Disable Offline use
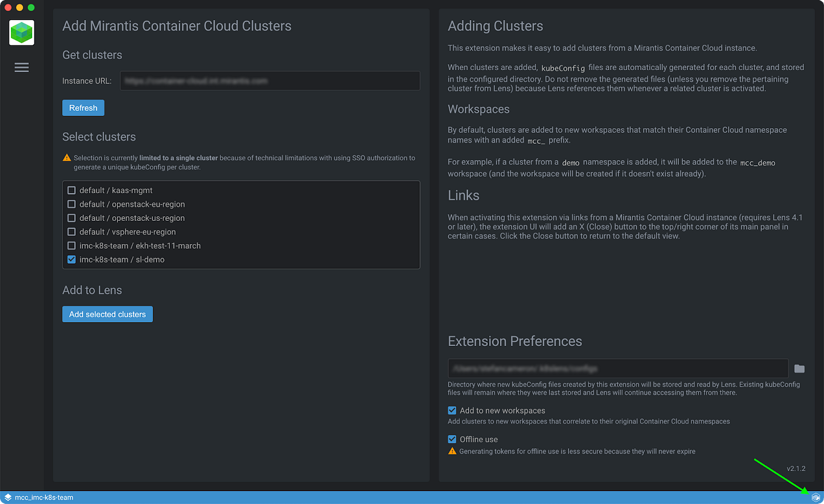This screenshot has height=504, width=824. click(452, 439)
